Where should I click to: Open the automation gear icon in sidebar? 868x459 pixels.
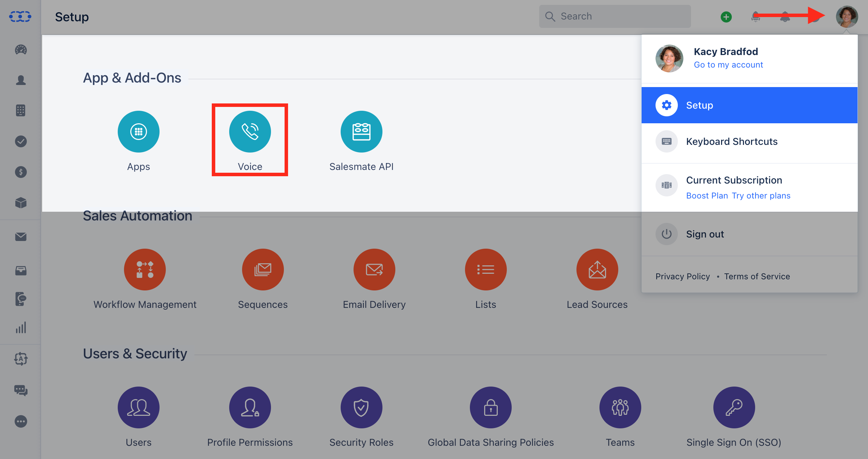coord(21,359)
